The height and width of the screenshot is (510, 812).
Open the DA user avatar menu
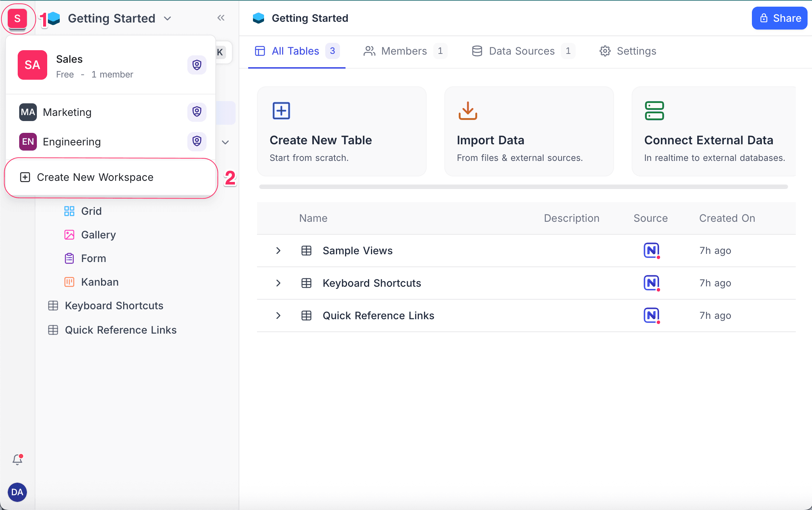coord(17,492)
